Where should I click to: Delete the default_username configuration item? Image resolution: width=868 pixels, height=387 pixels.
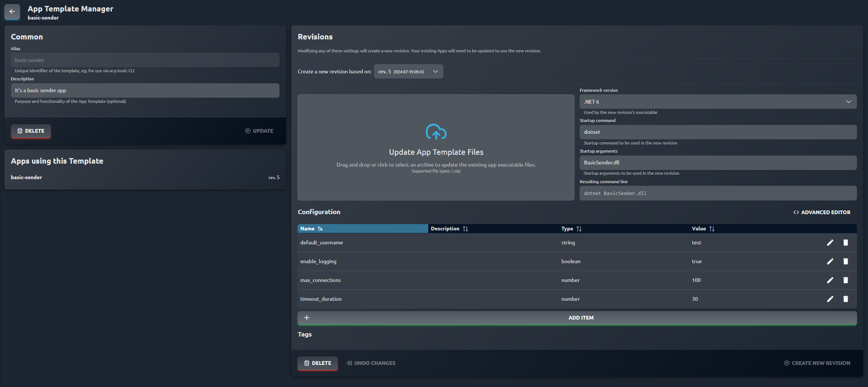[846, 243]
